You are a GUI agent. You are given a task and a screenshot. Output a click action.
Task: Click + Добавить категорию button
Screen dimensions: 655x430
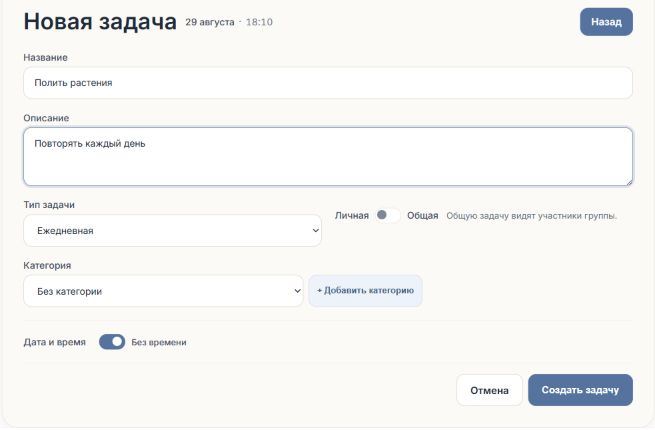(365, 290)
